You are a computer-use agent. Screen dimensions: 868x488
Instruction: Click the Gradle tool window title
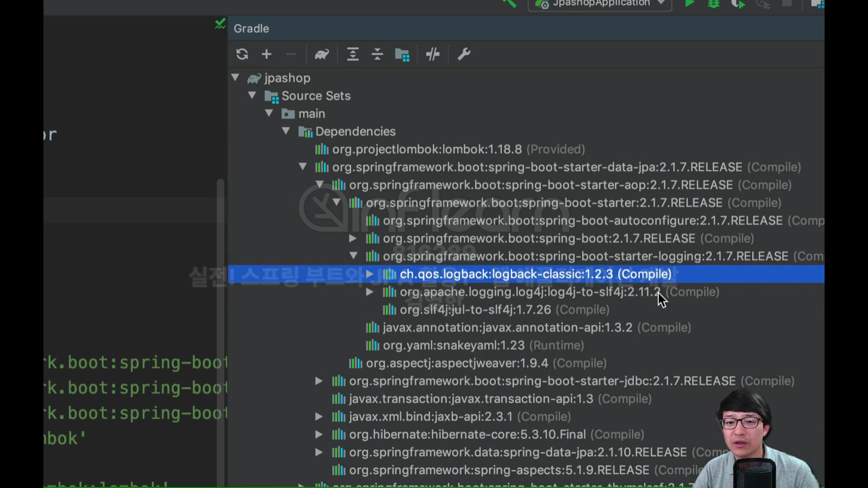tap(251, 28)
